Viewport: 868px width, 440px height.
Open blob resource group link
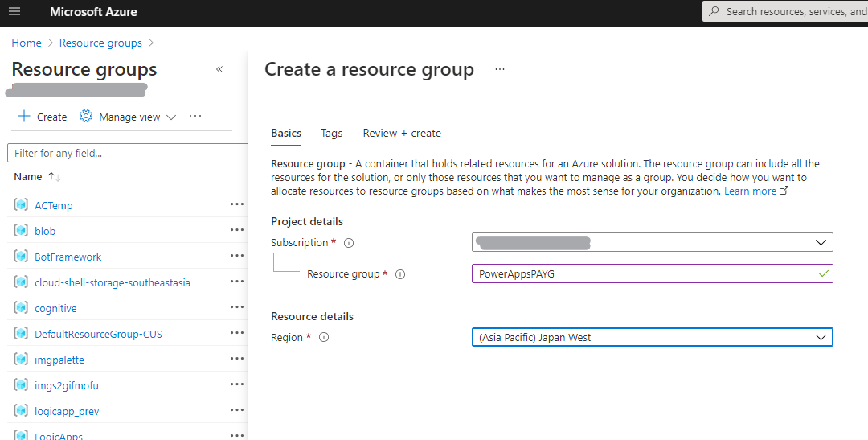[45, 231]
